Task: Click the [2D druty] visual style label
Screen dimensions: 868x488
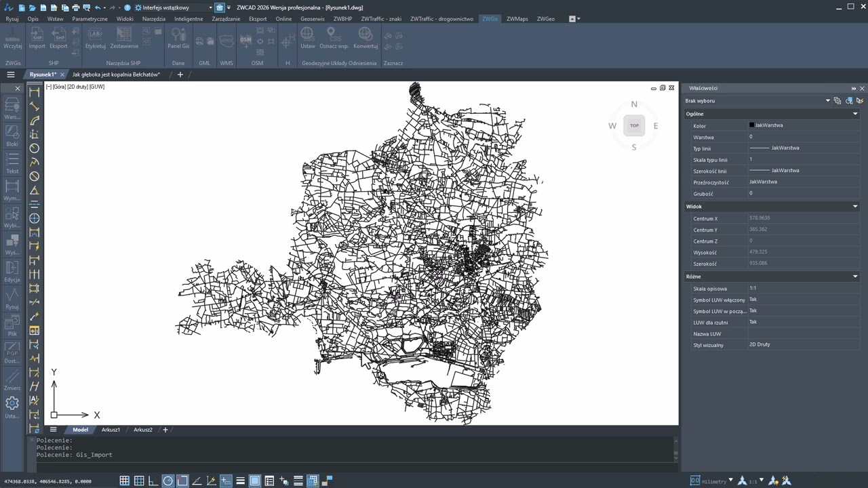Action: (77, 87)
